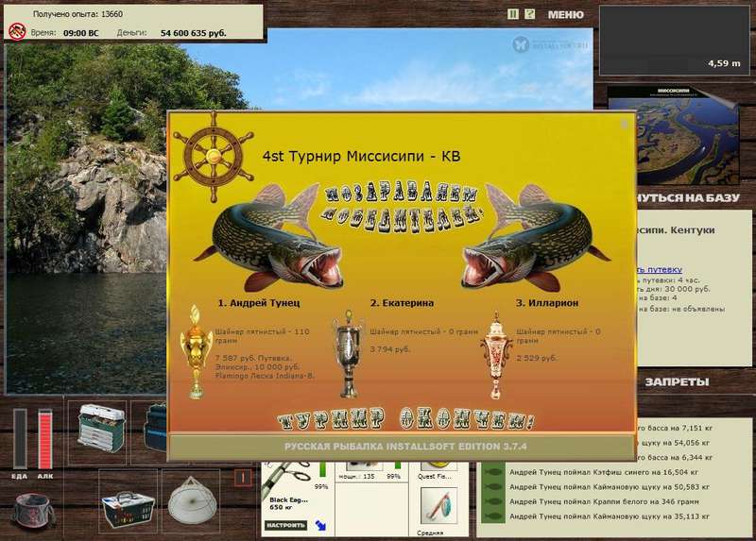Click fish icon beside Краппи белого catch
The image size is (756, 541).
point(492,501)
